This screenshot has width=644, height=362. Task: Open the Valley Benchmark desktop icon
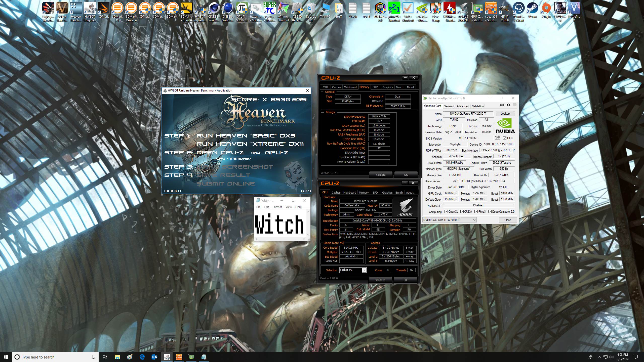pos(62,12)
